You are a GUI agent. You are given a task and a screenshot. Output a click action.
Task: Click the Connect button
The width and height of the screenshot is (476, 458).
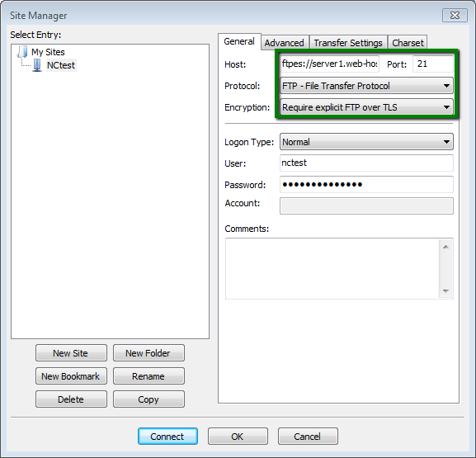tap(167, 437)
